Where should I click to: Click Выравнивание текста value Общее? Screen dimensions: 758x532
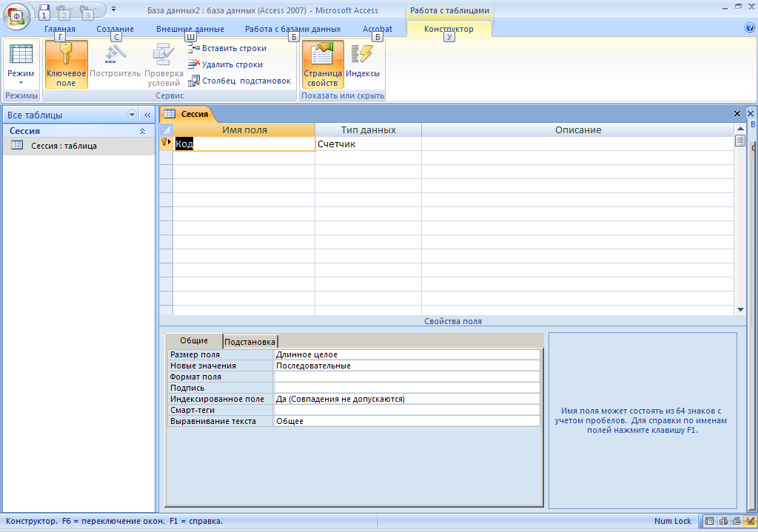pos(407,421)
